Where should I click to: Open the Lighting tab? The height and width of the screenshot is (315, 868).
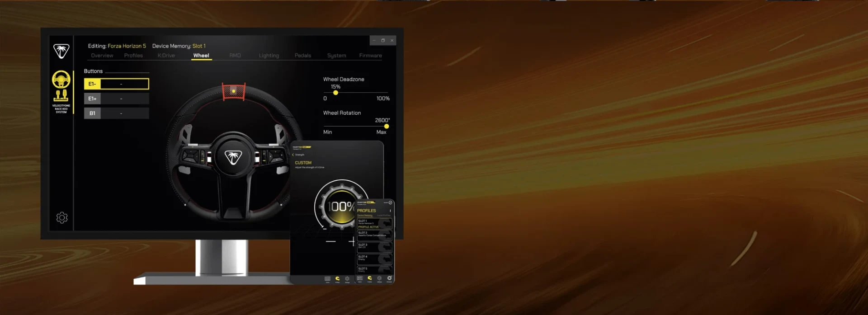(269, 56)
